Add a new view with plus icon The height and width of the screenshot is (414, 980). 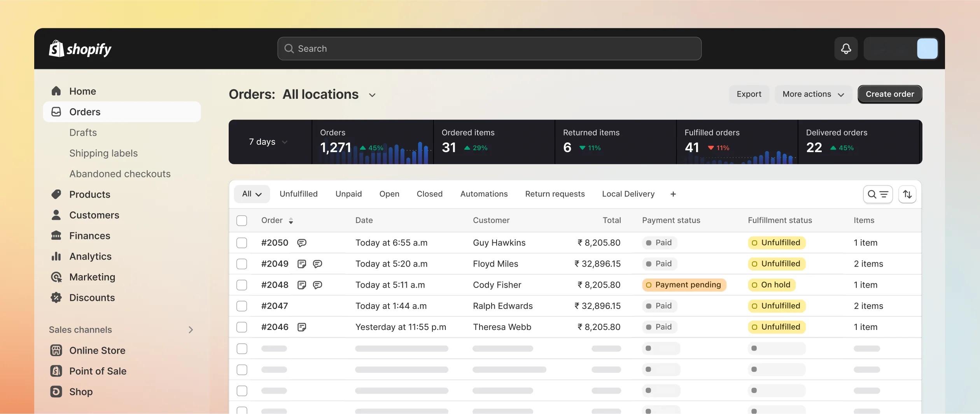pyautogui.click(x=673, y=194)
